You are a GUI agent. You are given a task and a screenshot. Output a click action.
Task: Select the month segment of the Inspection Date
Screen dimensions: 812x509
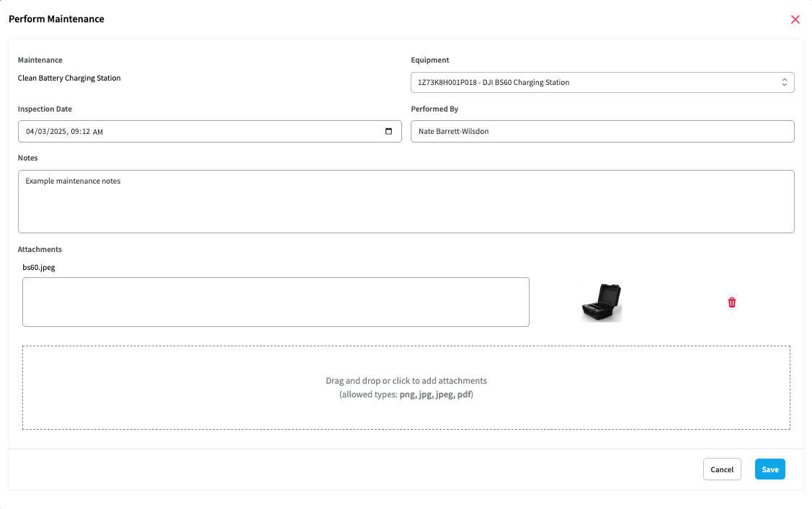(x=30, y=132)
